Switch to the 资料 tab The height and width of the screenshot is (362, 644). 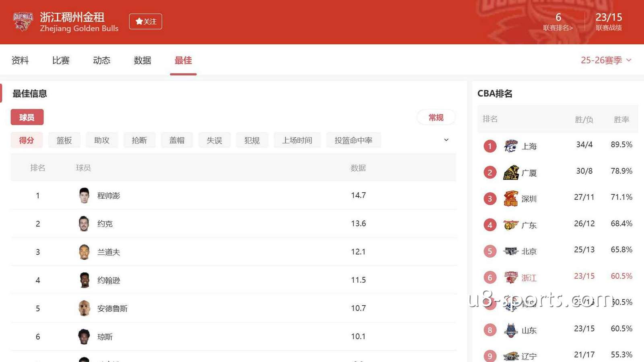(20, 60)
